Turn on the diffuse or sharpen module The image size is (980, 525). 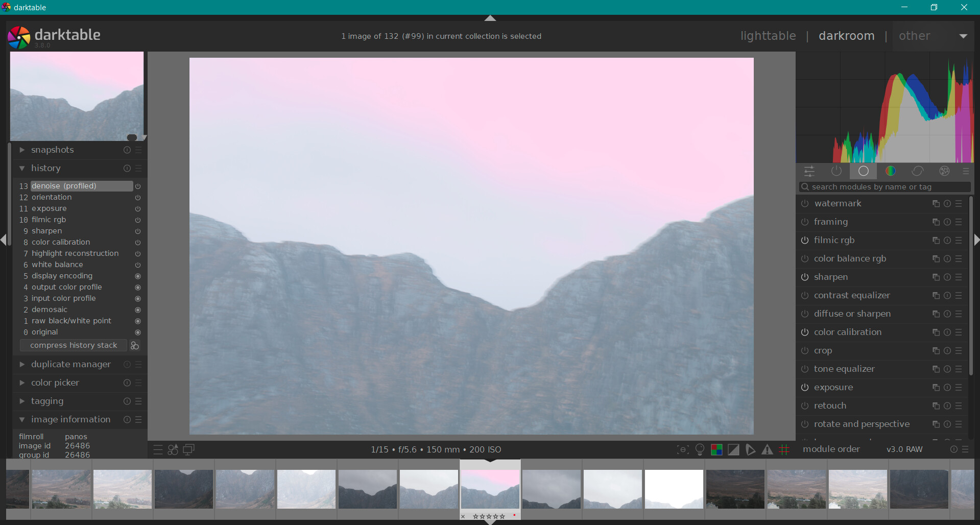click(805, 314)
